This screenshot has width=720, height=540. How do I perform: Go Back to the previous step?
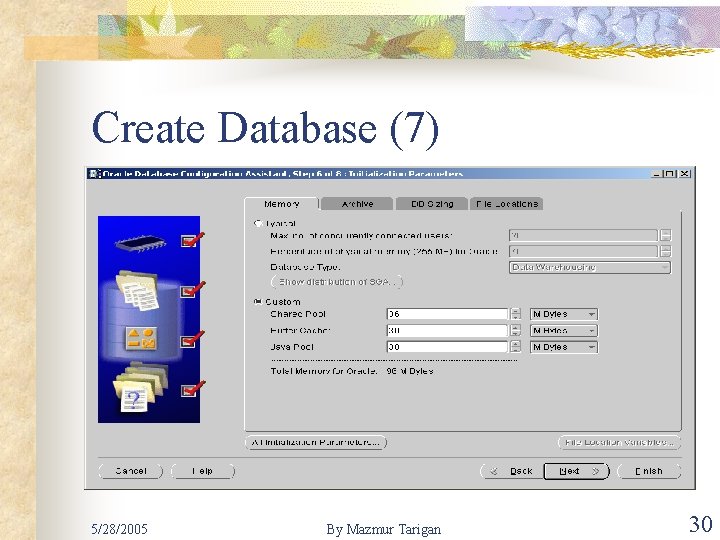512,472
